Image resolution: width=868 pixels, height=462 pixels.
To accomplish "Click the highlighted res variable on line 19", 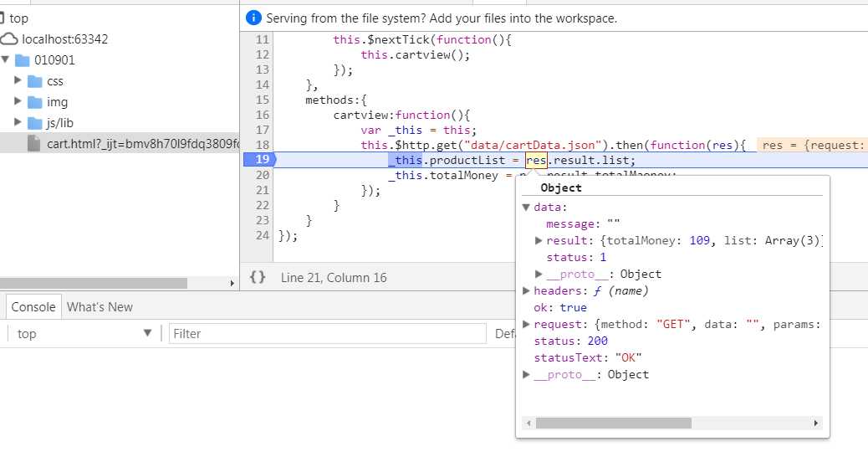I will [x=536, y=160].
